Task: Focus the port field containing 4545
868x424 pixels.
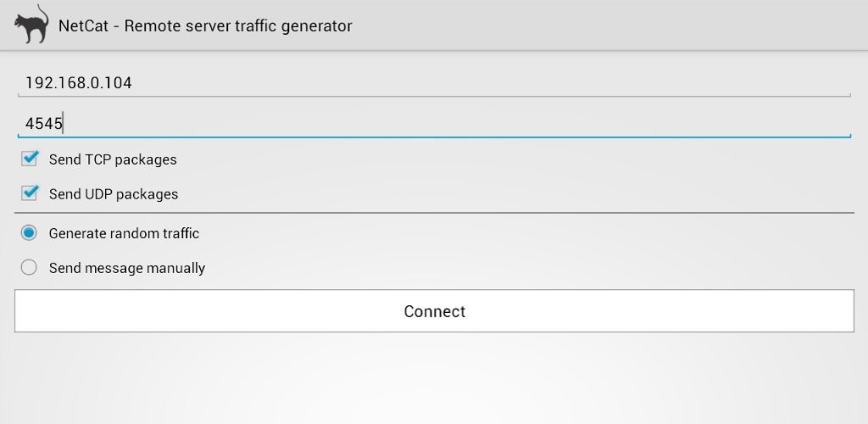Action: coord(434,123)
